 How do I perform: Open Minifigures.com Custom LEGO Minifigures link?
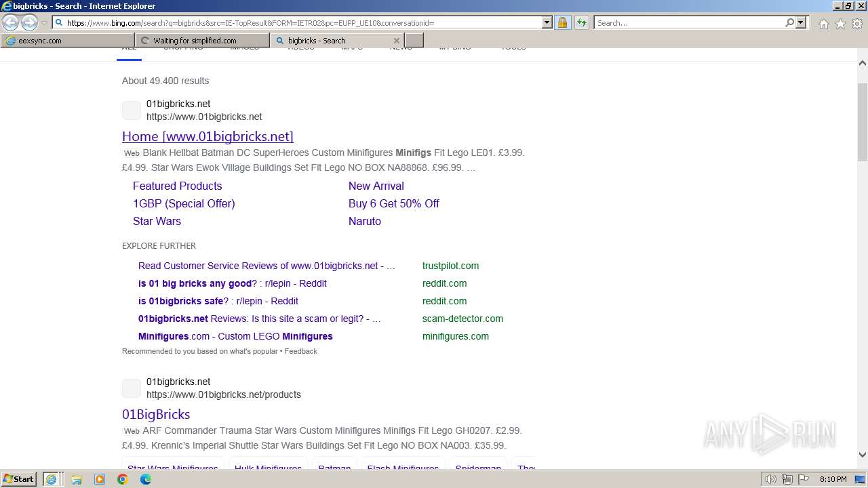pyautogui.click(x=235, y=336)
